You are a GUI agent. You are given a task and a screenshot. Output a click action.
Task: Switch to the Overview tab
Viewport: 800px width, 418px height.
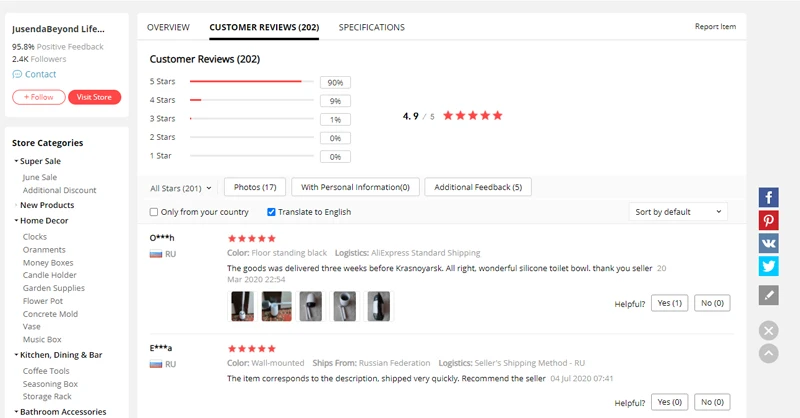tap(168, 27)
